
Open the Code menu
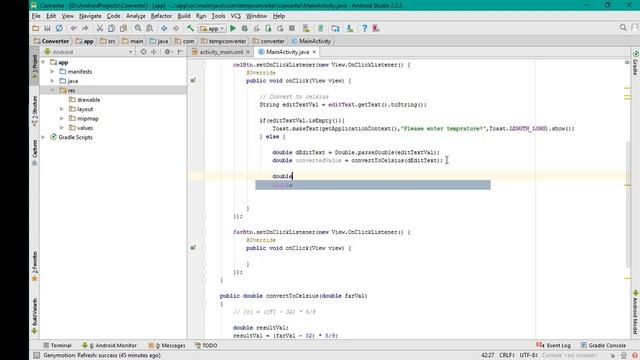[113, 16]
